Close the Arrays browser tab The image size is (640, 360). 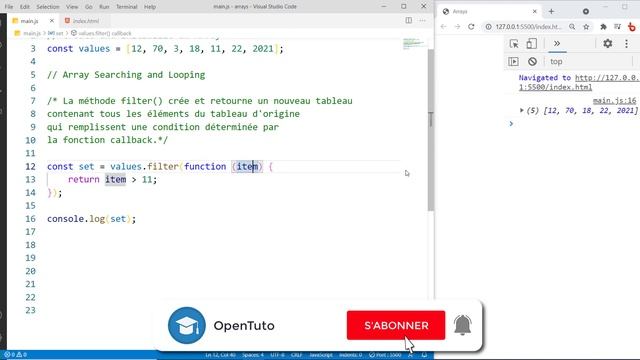coord(535,11)
